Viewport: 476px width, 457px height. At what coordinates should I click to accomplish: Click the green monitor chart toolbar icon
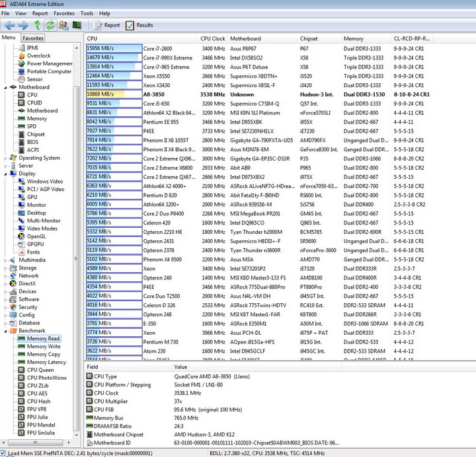77,25
